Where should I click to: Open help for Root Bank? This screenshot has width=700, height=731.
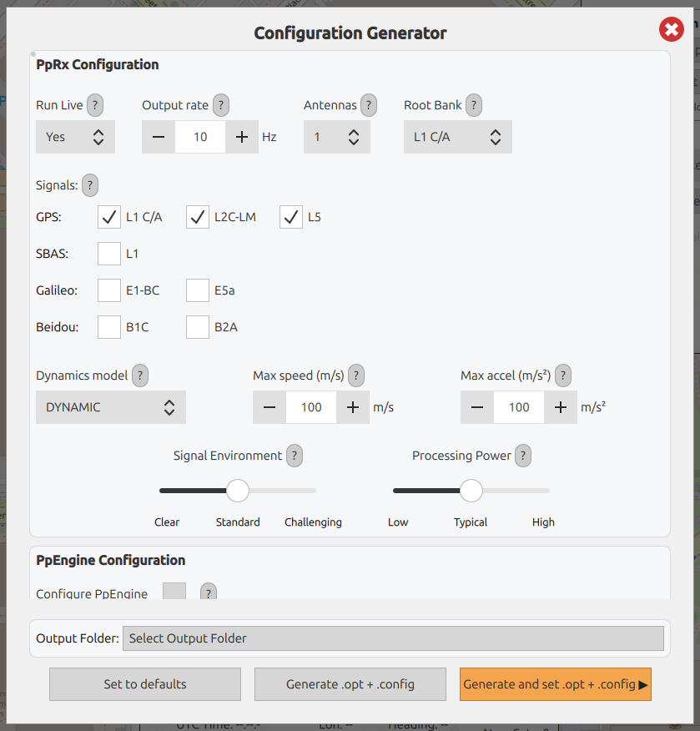click(x=474, y=105)
